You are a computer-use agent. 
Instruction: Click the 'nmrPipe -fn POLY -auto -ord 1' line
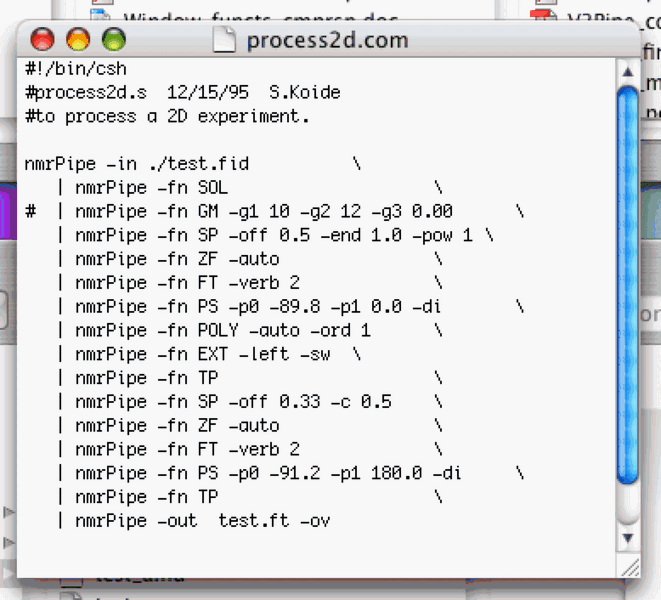coord(250,331)
